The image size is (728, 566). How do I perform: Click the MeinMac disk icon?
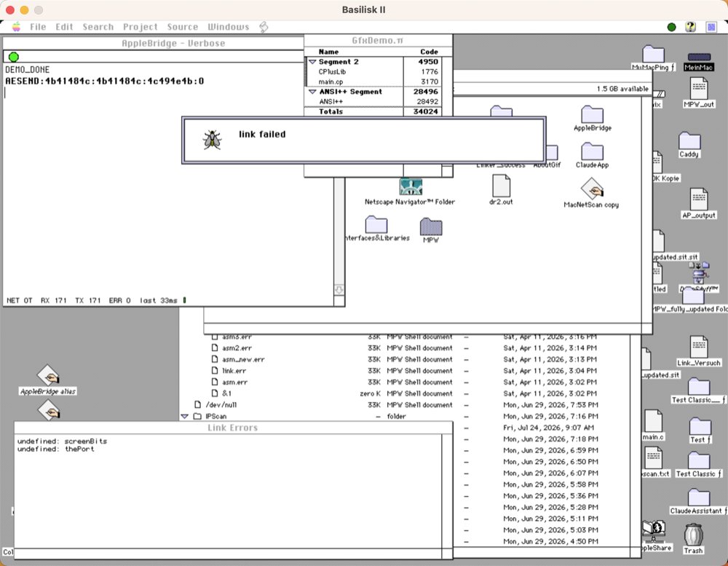tap(699, 57)
